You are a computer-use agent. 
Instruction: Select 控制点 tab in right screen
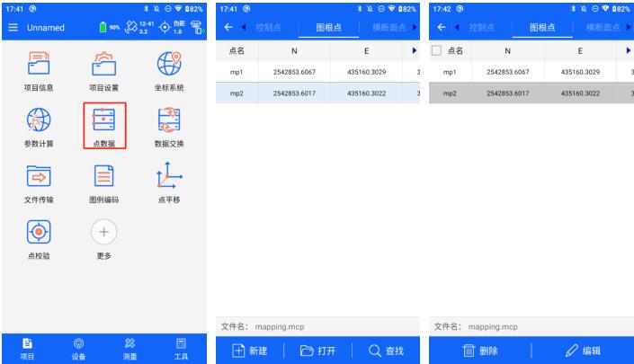click(x=481, y=28)
